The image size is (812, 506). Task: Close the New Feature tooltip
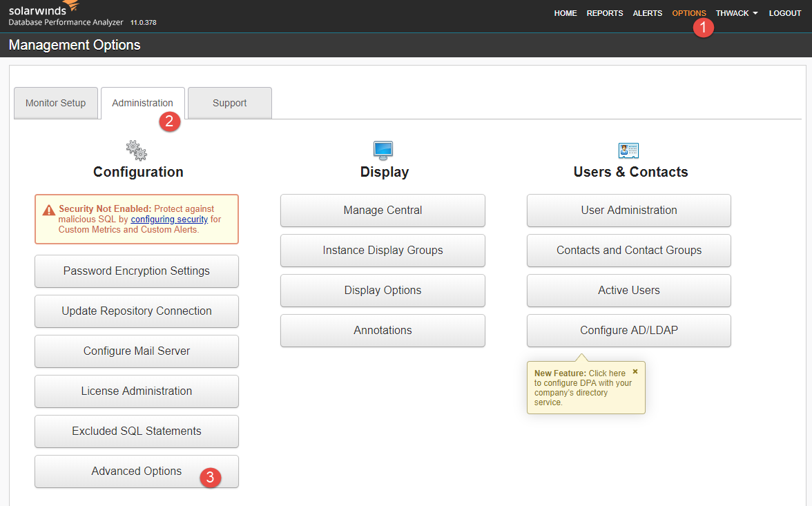coord(635,371)
